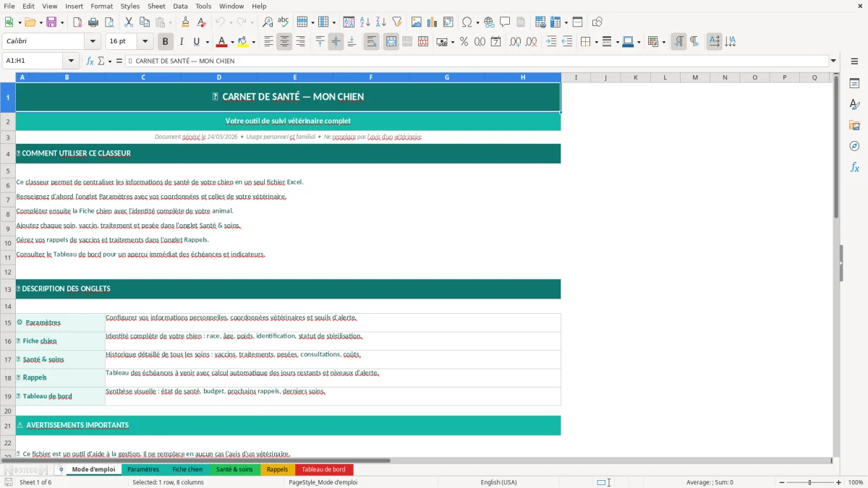Screen dimensions: 868x488
Task: Open the Border Style dropdown arrow
Action: click(x=617, y=42)
